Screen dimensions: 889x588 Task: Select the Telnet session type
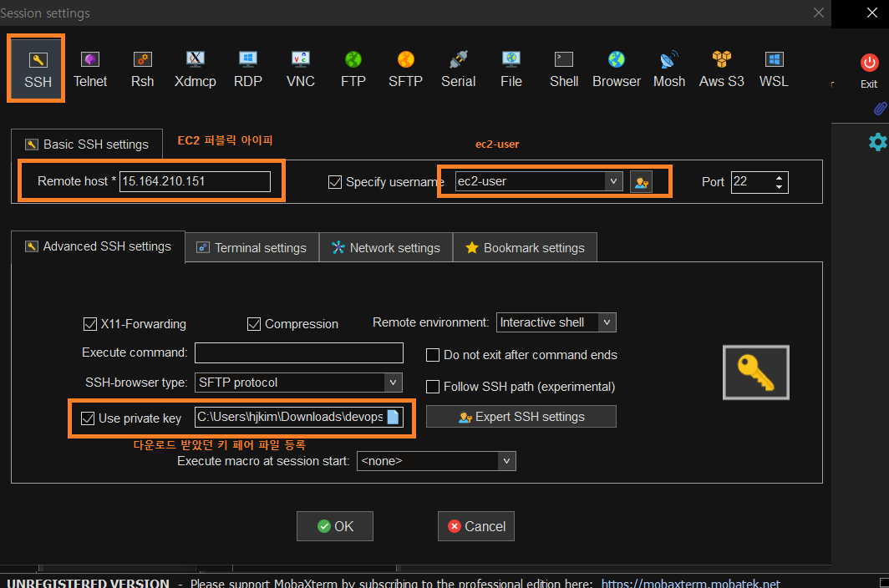tap(90, 69)
